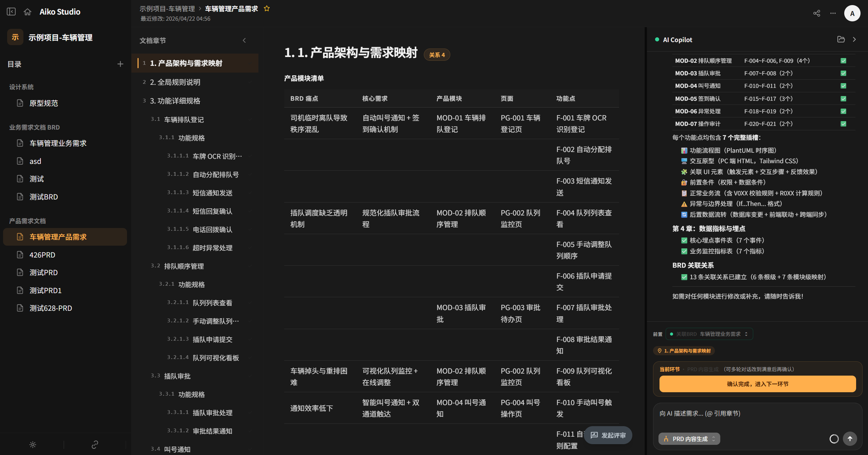The width and height of the screenshot is (868, 455).
Task: Click 核心埋点事件表 green checkmark
Action: [684, 241]
